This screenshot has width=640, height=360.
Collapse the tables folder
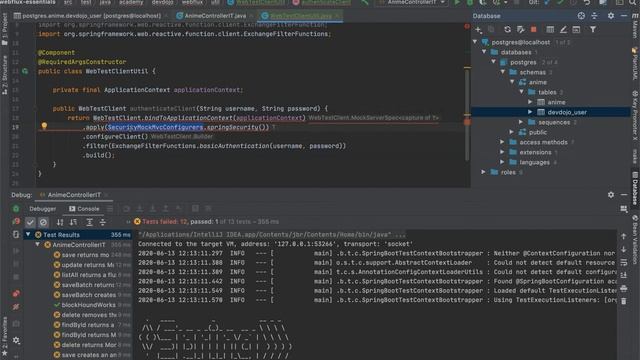point(522,92)
